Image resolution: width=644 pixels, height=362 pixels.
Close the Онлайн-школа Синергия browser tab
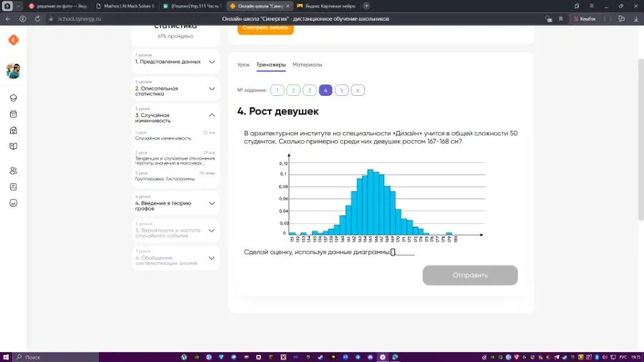tap(288, 6)
